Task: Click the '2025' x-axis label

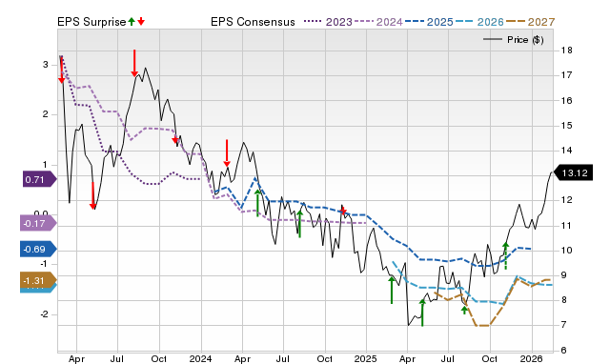Action: [365, 358]
